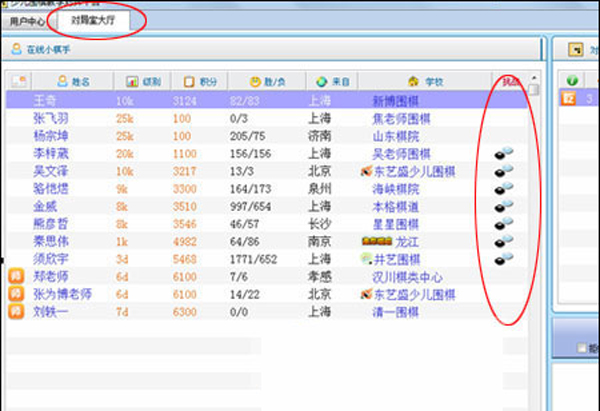Image resolution: width=600 pixels, height=411 pixels.
Task: Open the 新博围棋 school link
Action: pos(396,101)
